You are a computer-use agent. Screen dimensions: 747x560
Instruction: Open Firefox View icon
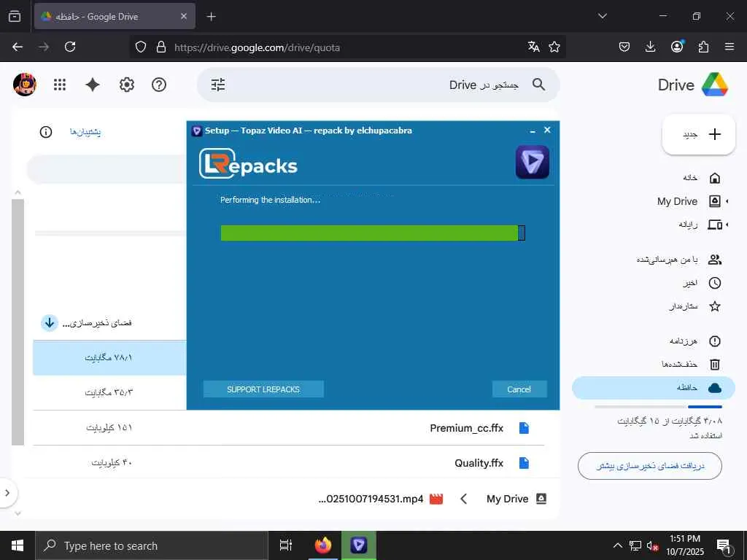pos(15,17)
